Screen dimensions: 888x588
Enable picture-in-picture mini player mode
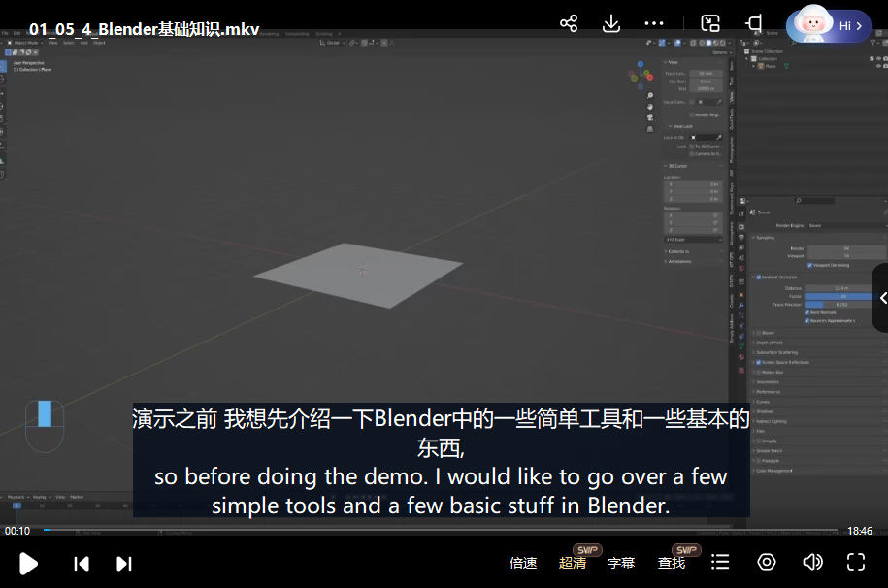click(x=710, y=24)
